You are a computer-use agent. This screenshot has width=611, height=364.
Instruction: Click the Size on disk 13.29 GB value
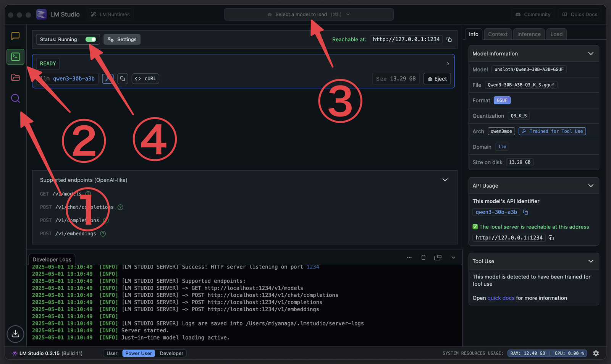pos(519,162)
